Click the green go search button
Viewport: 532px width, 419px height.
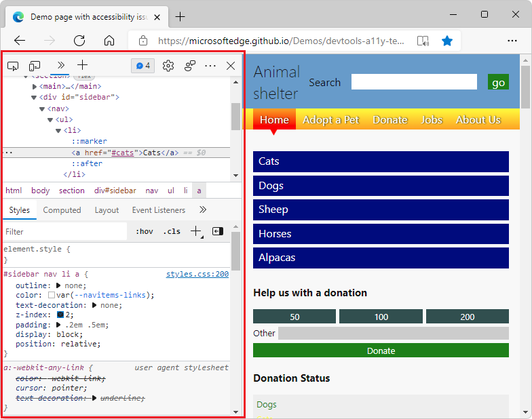[x=498, y=82]
